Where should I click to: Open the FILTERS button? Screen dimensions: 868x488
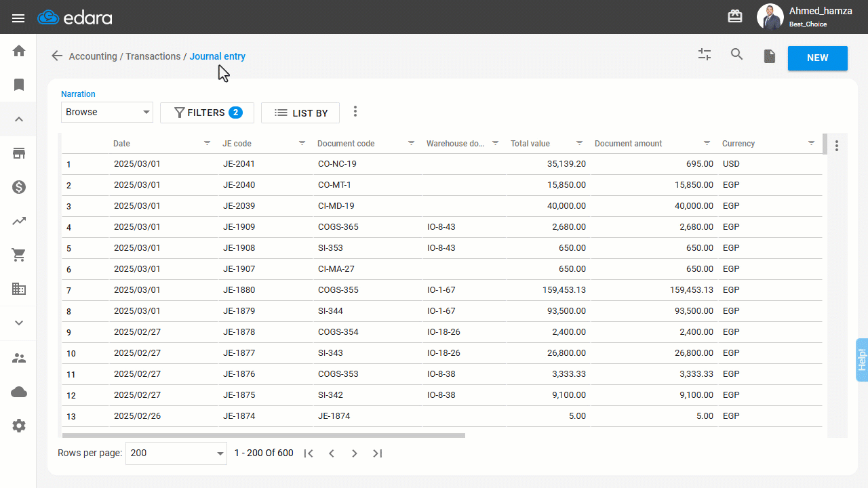pyautogui.click(x=207, y=113)
